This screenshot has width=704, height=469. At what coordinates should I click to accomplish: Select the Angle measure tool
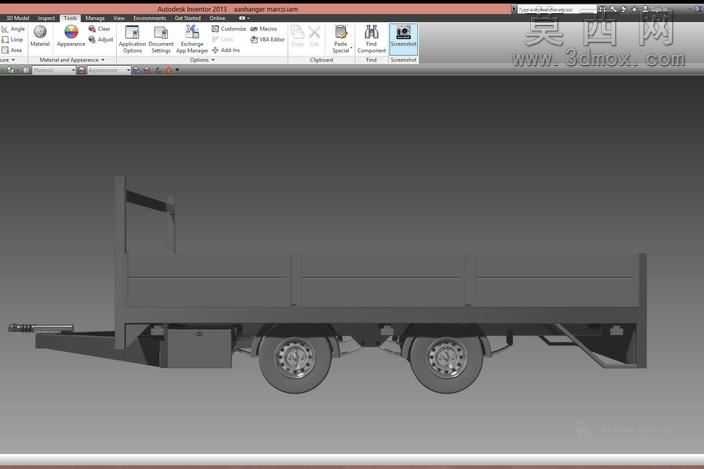coord(13,29)
